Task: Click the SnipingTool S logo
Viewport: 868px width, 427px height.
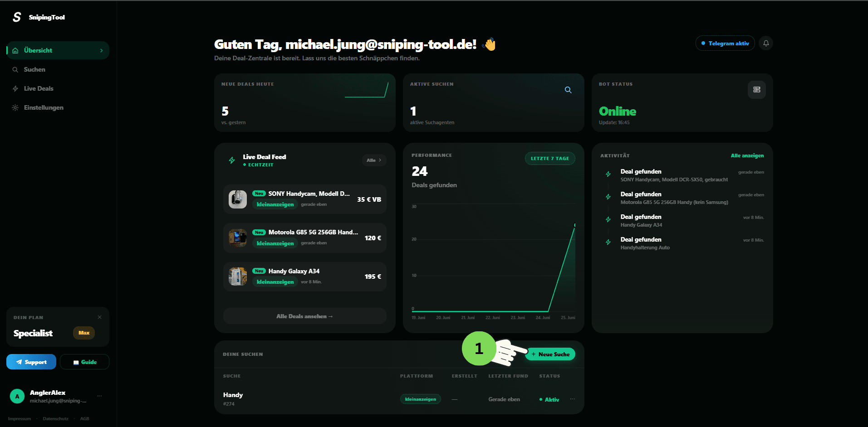Action: 17,17
